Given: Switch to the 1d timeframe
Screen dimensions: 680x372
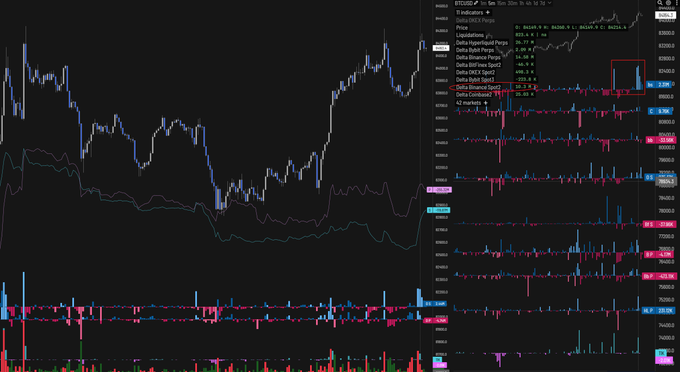Looking at the screenshot, I should (536, 3).
